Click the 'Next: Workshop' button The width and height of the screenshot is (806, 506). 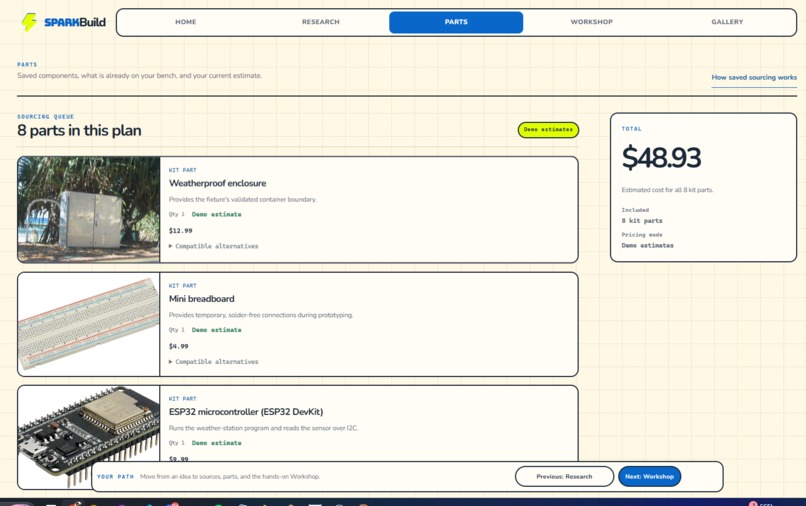point(649,477)
